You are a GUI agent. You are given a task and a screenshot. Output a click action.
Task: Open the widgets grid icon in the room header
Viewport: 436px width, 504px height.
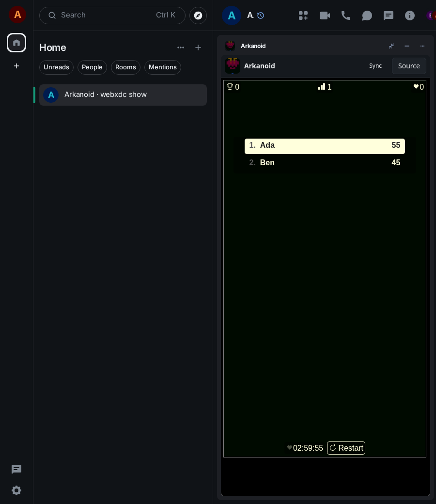[303, 16]
